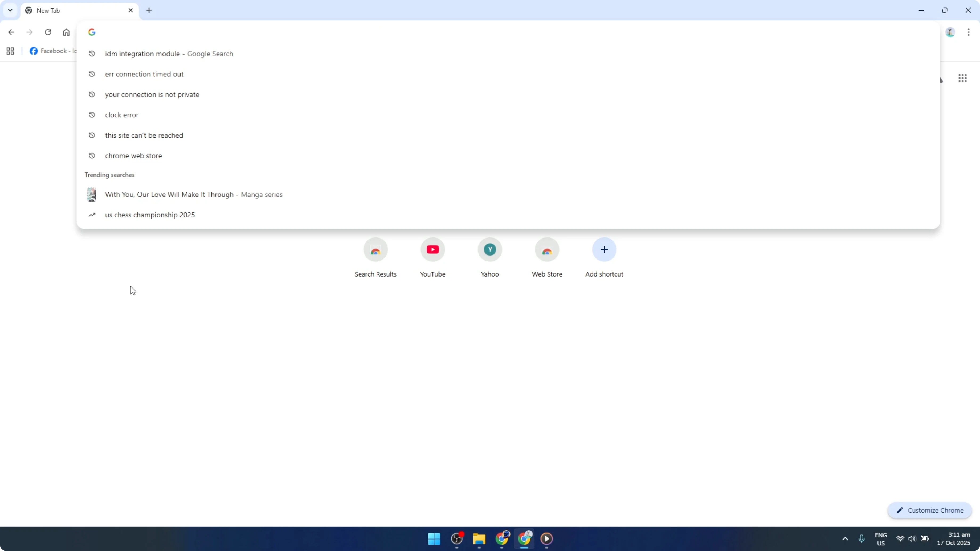Click the manga series thumbnail

coord(92,194)
